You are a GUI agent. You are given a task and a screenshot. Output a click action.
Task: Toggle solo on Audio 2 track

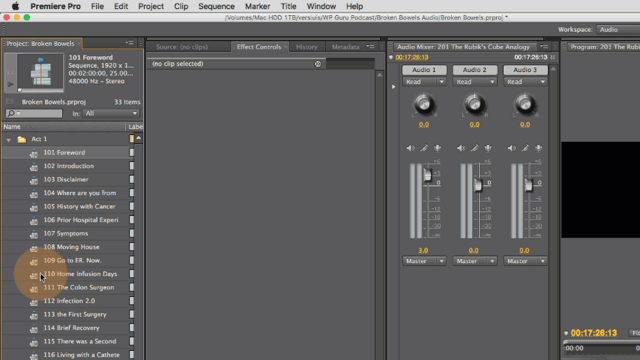(x=475, y=148)
